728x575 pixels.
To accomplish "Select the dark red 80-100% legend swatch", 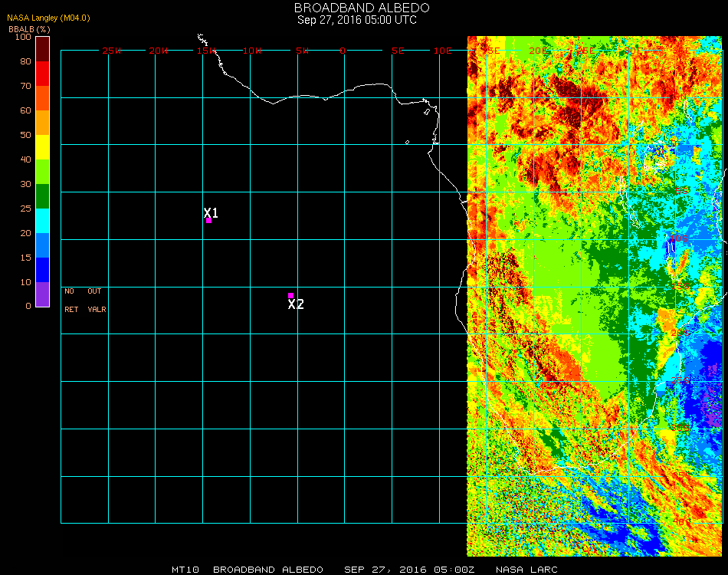I will [42, 48].
